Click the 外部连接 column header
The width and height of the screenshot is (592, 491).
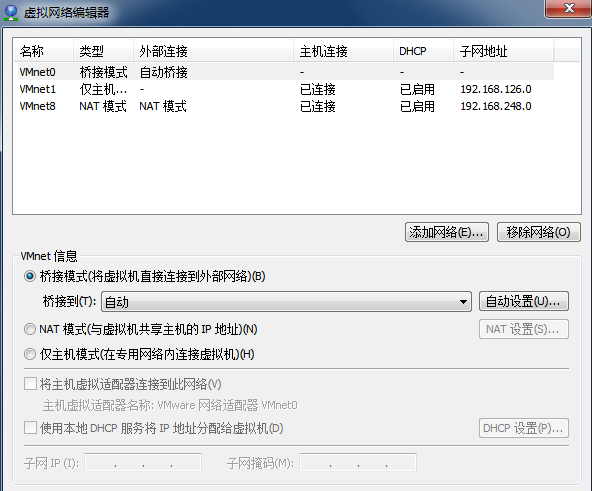tap(213, 51)
